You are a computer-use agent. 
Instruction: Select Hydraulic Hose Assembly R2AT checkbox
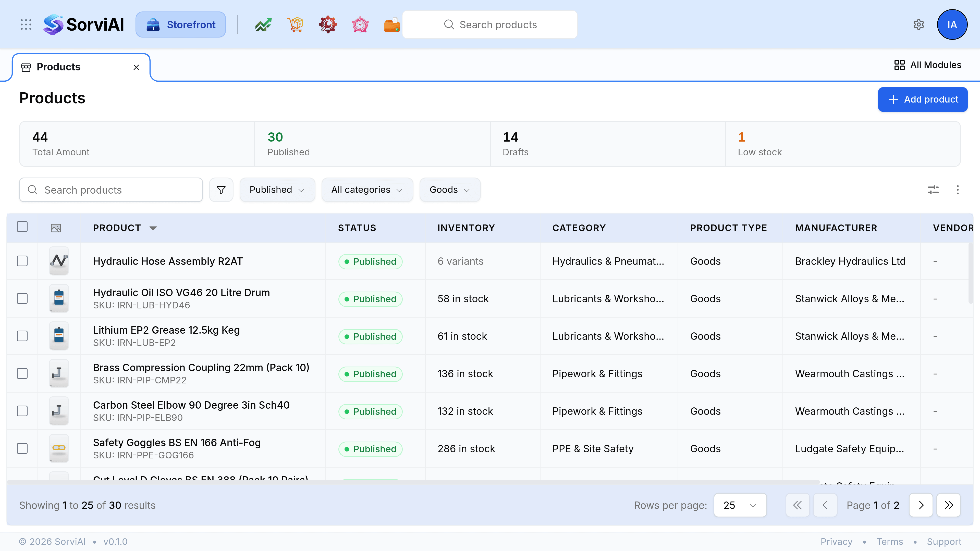click(22, 261)
